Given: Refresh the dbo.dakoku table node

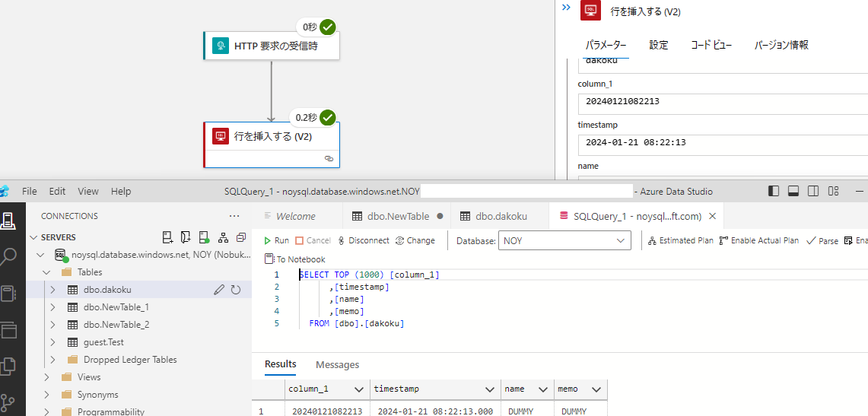Looking at the screenshot, I should pos(235,289).
